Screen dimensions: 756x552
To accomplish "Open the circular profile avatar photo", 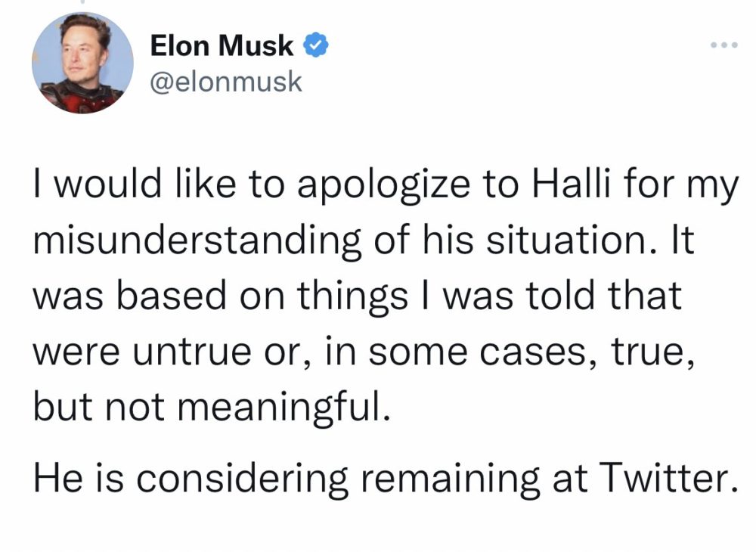I will tap(82, 64).
